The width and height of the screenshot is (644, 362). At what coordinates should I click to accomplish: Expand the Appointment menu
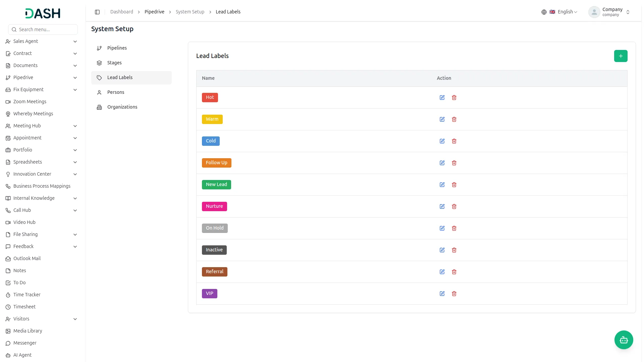(x=42, y=138)
